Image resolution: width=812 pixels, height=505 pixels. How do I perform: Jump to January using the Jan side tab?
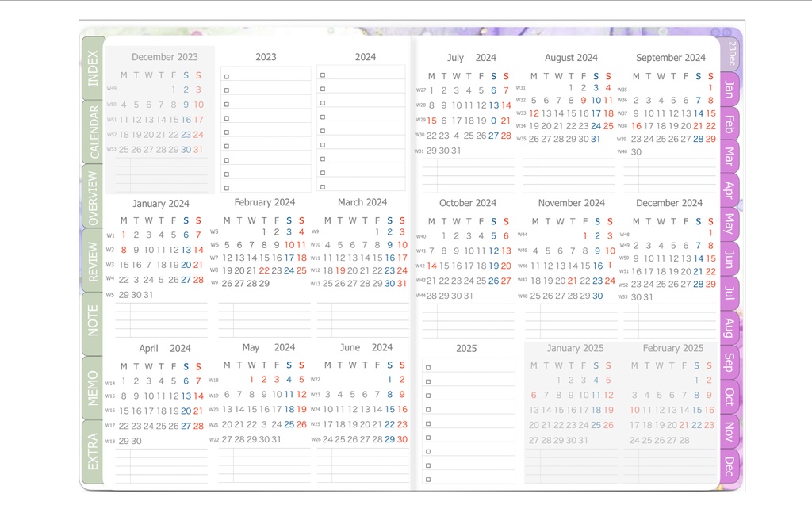tap(727, 90)
